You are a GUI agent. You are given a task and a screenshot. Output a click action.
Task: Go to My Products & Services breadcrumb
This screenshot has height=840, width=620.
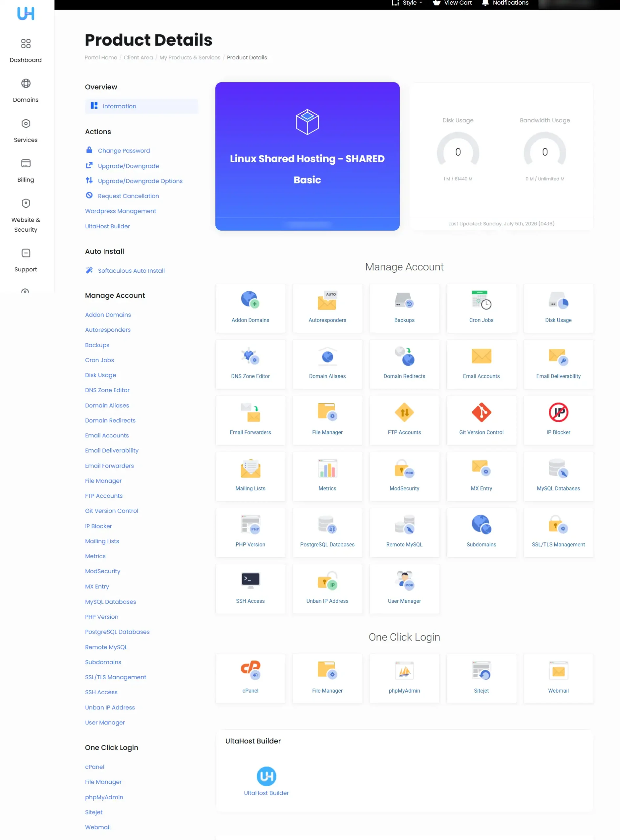(189, 57)
